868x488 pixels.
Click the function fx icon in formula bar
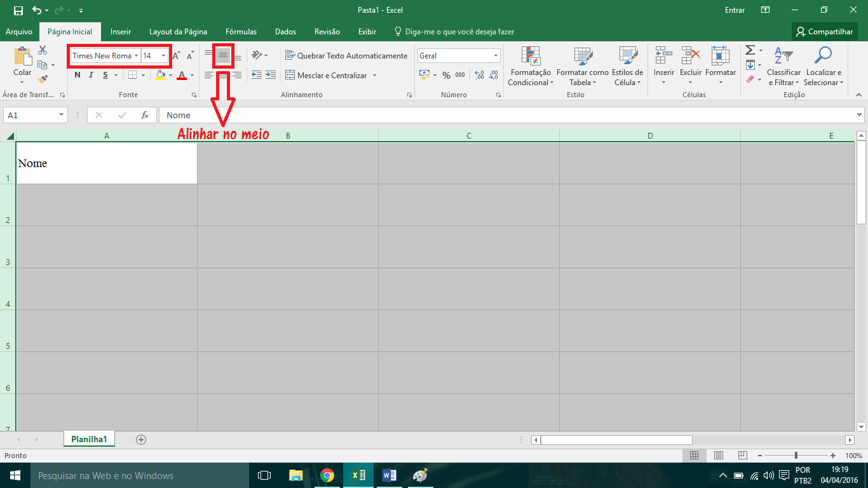click(145, 115)
